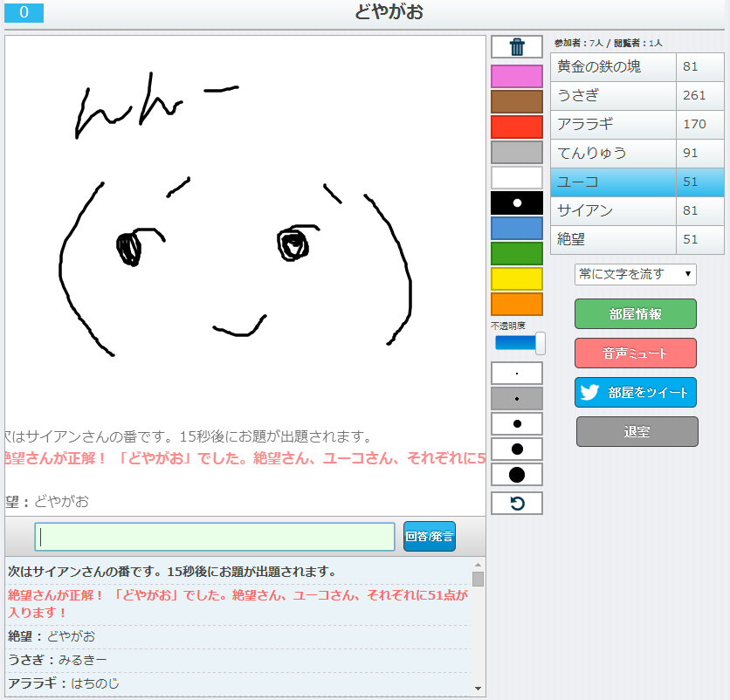Click the 回答/発言 submit button

coord(430,536)
